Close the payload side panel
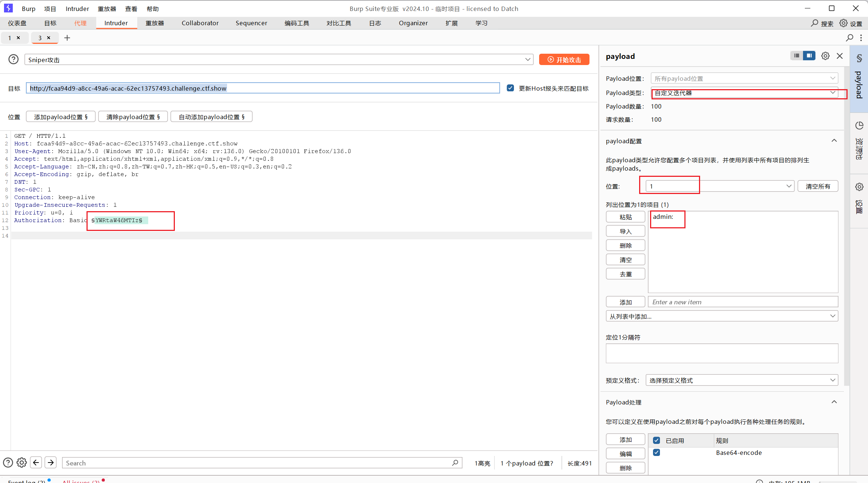868x483 pixels. click(x=840, y=56)
